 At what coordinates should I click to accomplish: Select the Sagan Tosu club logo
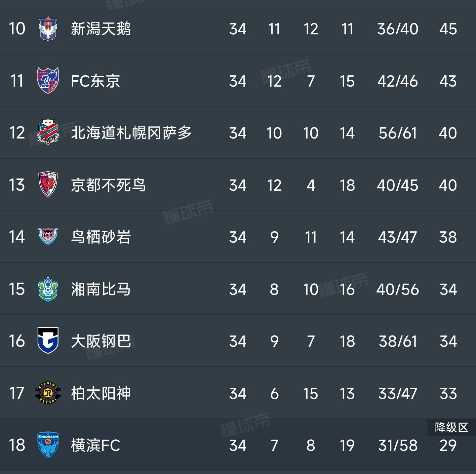(x=48, y=237)
